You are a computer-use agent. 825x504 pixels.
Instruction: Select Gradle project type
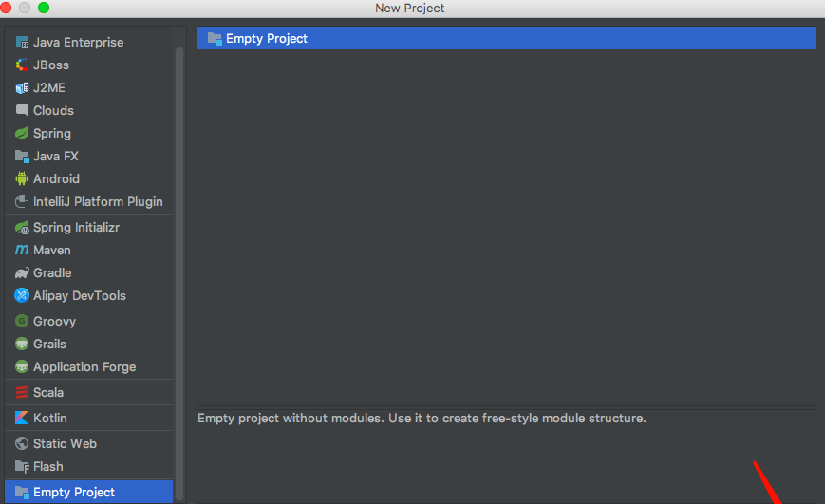pos(88,273)
